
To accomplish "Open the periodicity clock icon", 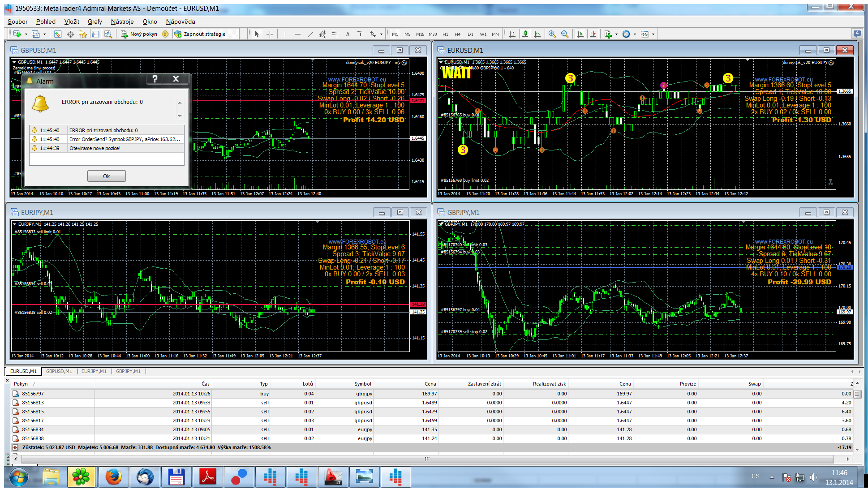I will point(626,34).
